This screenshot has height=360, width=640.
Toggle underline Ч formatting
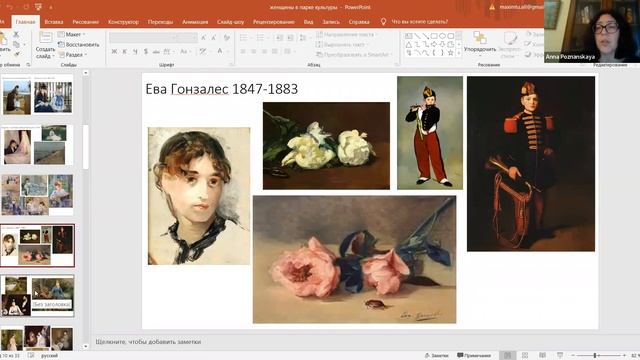point(135,51)
